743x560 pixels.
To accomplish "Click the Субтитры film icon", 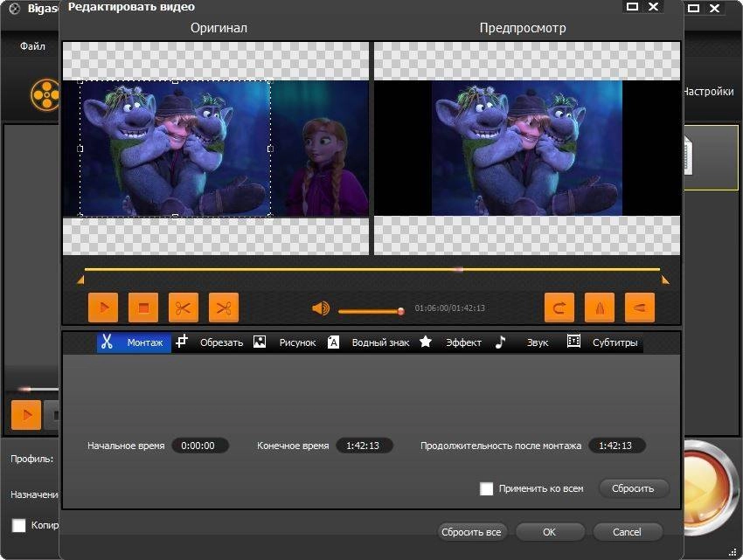I will (573, 341).
